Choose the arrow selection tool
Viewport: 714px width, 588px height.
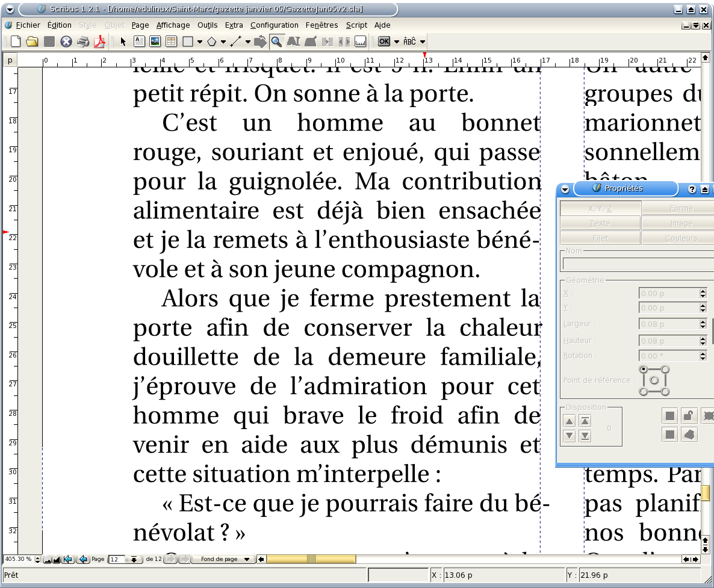click(123, 42)
